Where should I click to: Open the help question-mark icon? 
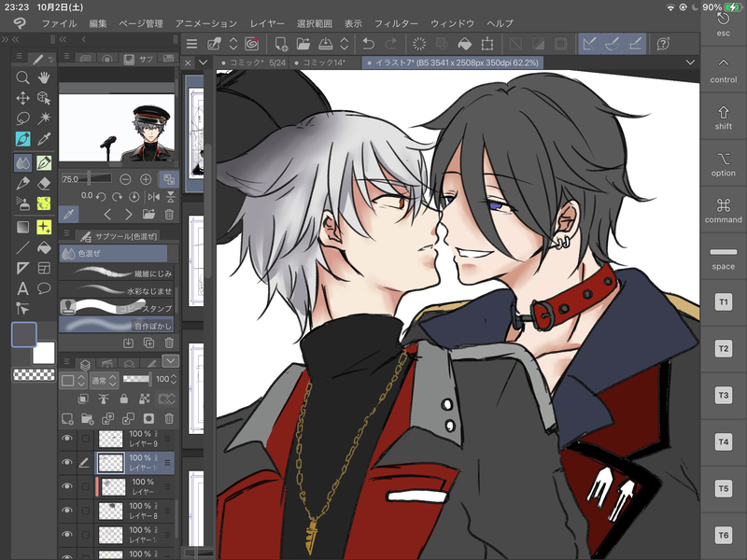pyautogui.click(x=663, y=44)
